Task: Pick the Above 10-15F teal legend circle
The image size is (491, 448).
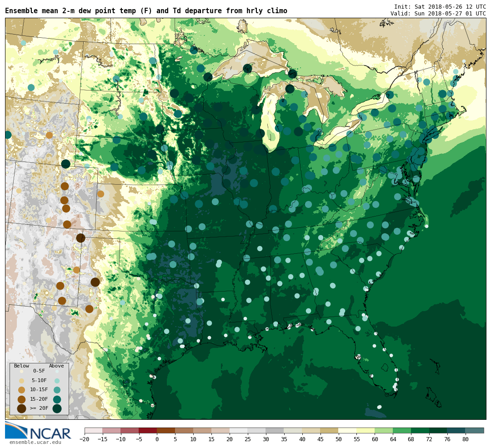Action: pos(57,390)
